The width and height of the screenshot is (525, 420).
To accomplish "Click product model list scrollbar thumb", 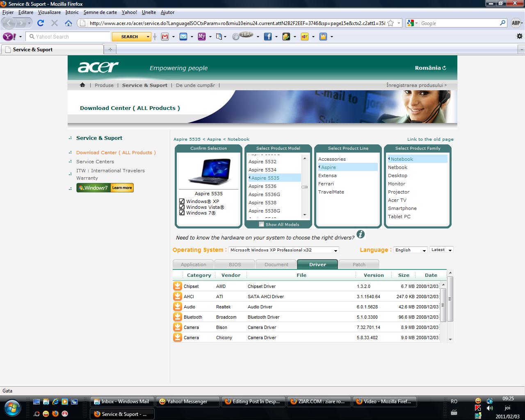I will pos(305,187).
